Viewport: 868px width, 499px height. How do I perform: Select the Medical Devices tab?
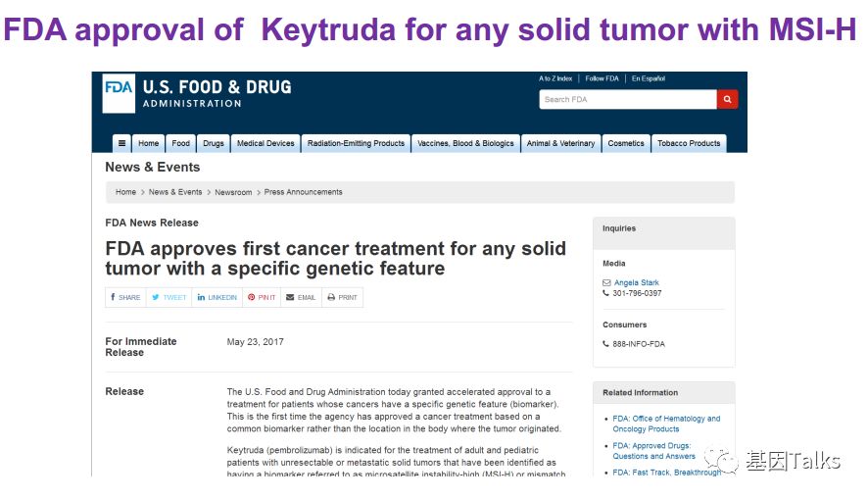[265, 143]
